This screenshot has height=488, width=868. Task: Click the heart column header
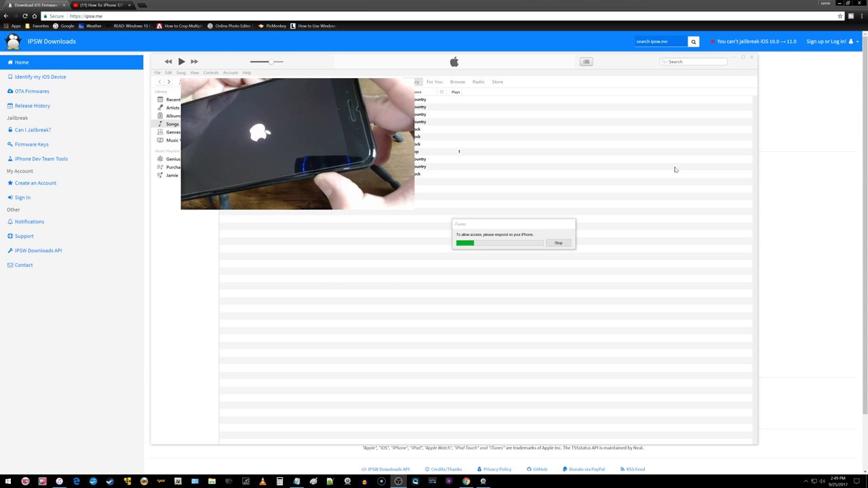[441, 92]
